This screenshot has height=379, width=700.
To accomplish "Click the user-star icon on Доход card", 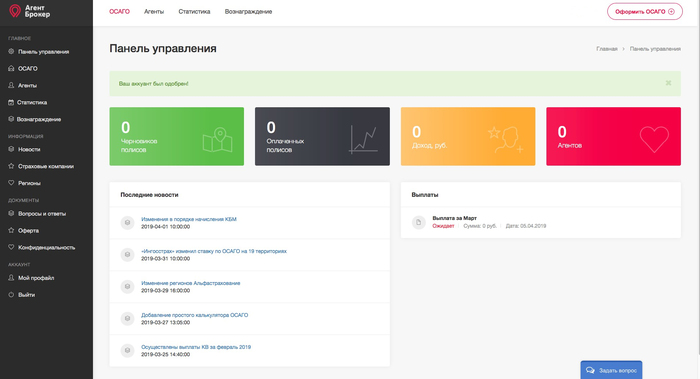I will [505, 140].
